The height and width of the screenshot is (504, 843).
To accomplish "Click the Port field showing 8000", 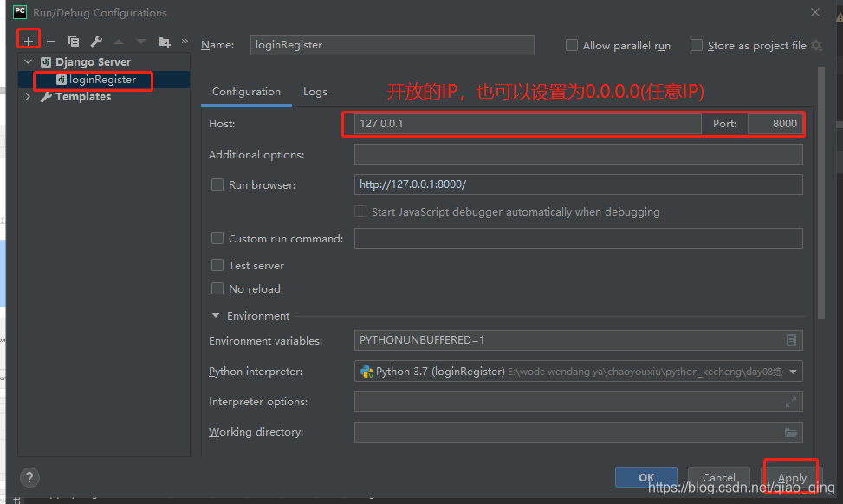I will point(775,124).
